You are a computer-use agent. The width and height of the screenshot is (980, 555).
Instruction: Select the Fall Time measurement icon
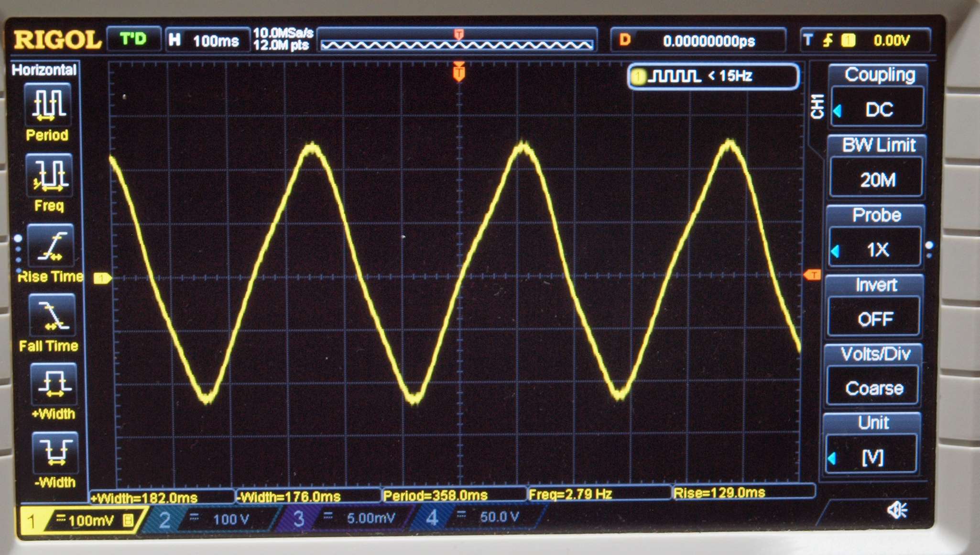52,315
